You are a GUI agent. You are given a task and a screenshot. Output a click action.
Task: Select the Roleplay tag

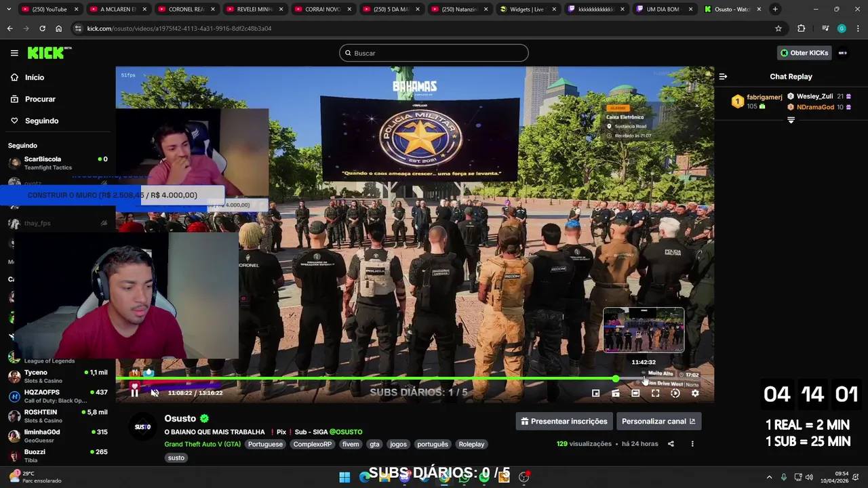click(x=471, y=444)
